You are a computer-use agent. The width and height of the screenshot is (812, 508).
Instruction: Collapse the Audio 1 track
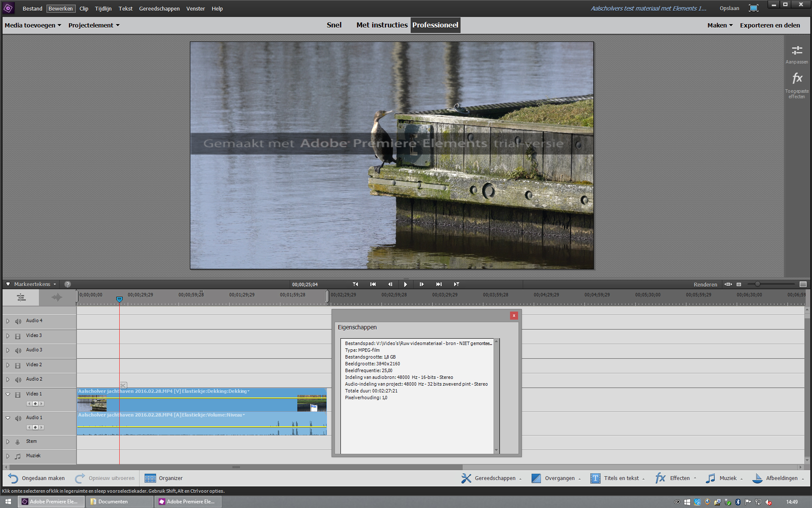tap(8, 418)
